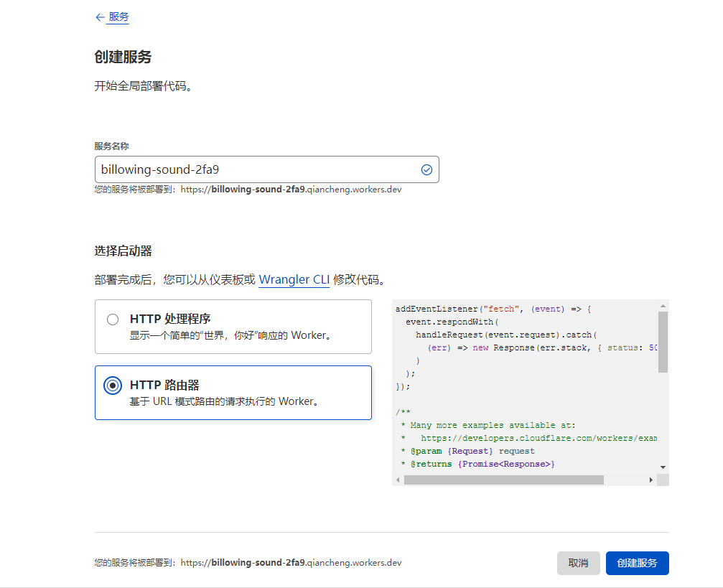Viewport: 723px width, 588px height.
Task: Click the code preview horizontal scrollbar thumb
Action: pyautogui.click(x=503, y=480)
